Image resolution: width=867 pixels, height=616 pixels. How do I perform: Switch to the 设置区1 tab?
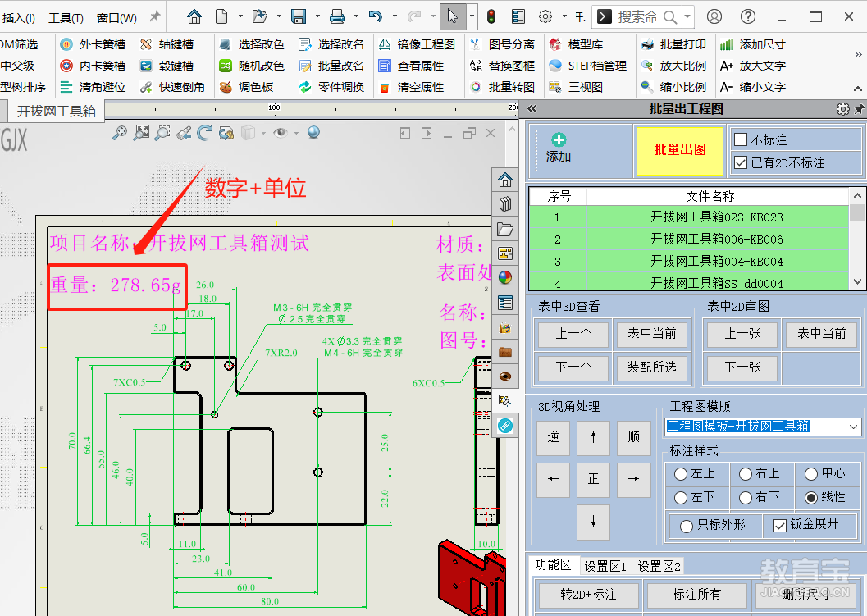click(605, 566)
